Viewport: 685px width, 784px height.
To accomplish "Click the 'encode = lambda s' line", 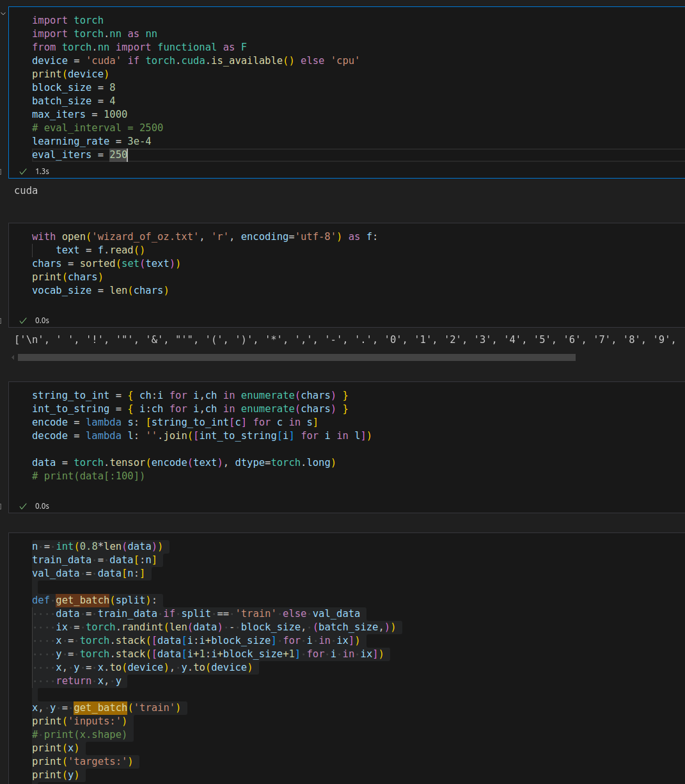I will tap(175, 422).
